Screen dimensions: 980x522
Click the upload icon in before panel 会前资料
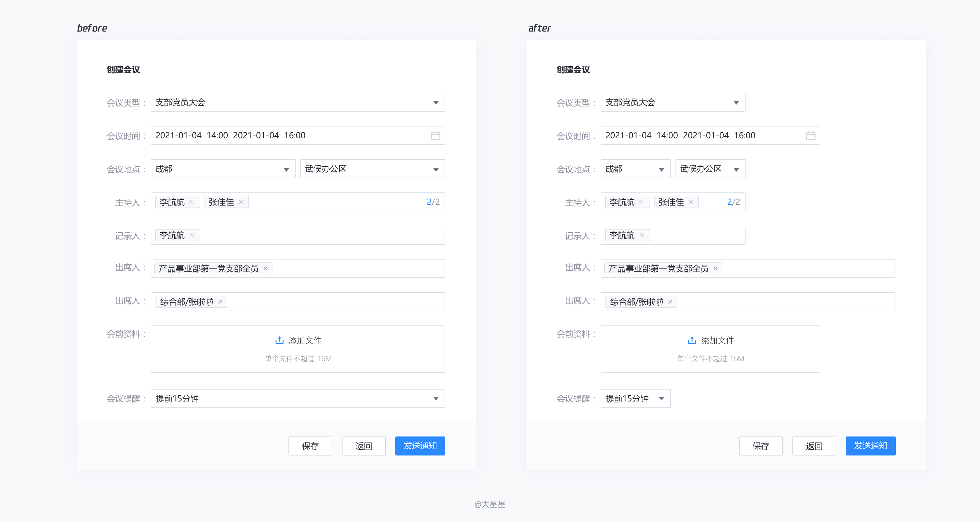[x=279, y=340]
